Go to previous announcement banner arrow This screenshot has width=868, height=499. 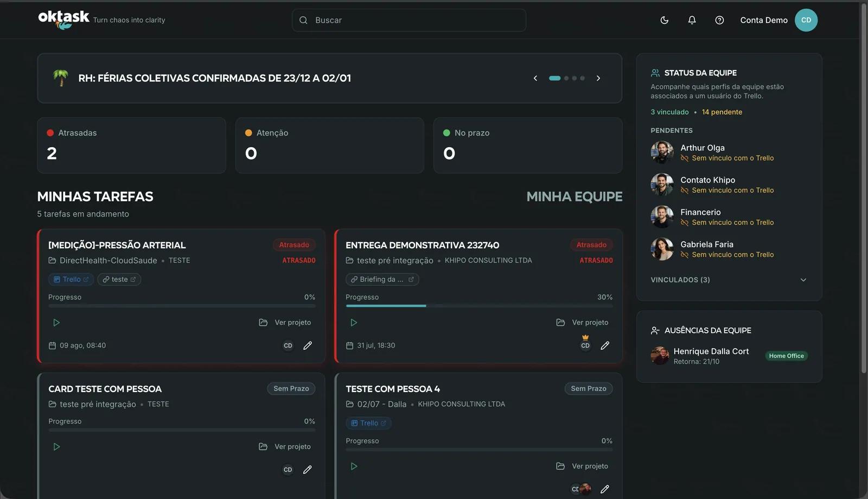click(x=535, y=78)
